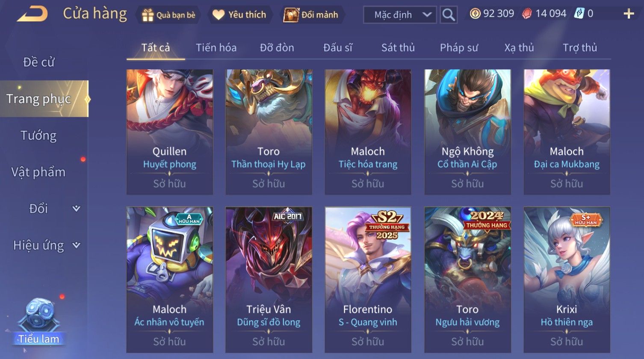
Task: Add currency with the plus icon
Action: (x=629, y=14)
